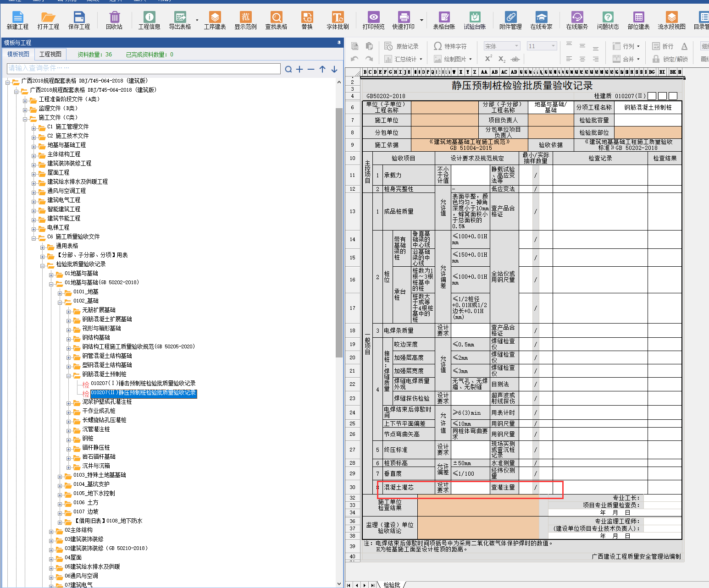Apply subscript formatting
The image size is (709, 588).
click(502, 59)
